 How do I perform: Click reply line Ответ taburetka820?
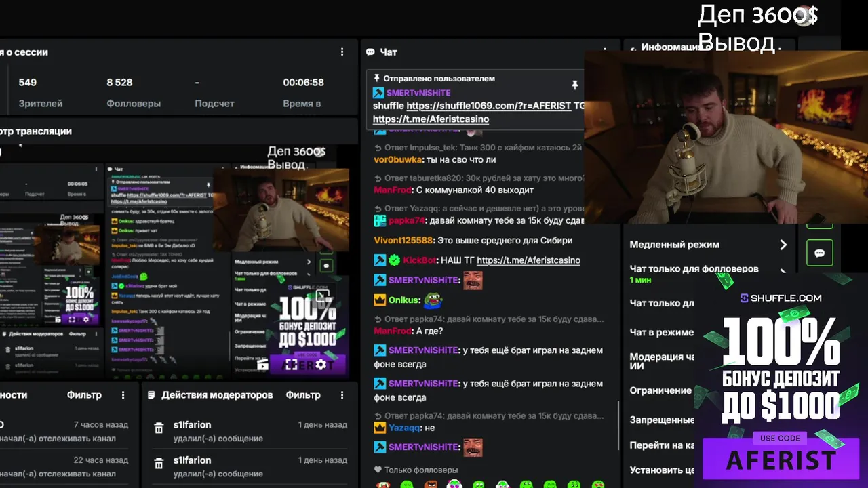(479, 178)
